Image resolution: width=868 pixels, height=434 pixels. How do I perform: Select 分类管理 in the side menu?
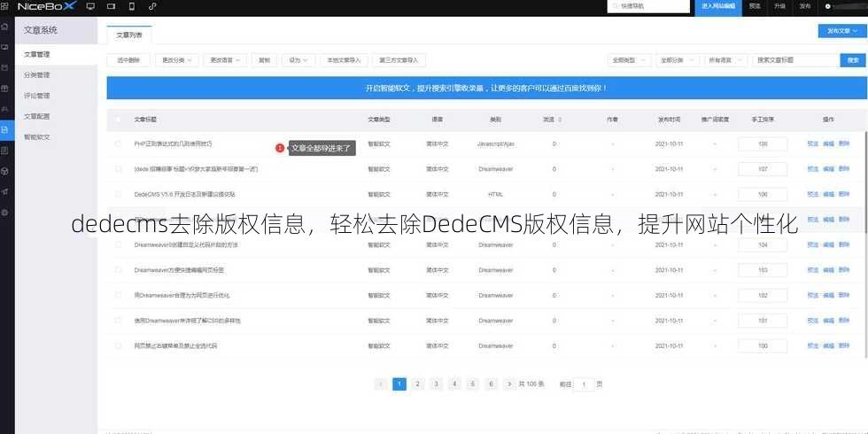[36, 74]
